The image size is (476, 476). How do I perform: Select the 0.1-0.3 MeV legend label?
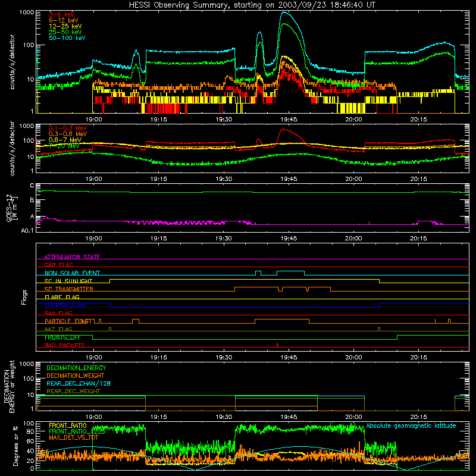pos(68,128)
